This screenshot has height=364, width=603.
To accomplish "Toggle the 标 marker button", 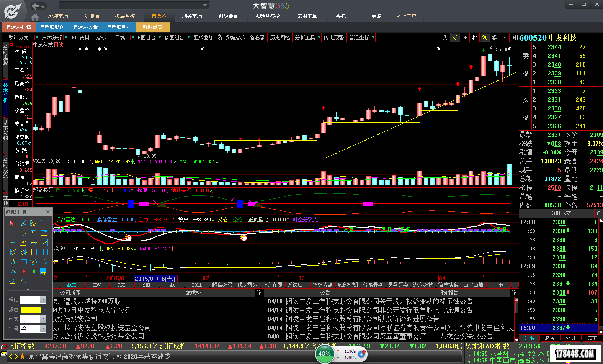I will (x=455, y=37).
